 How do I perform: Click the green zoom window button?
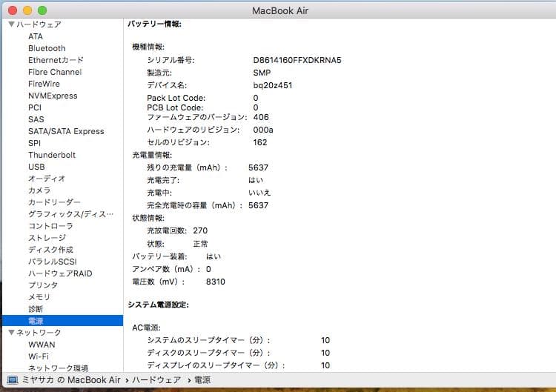tap(42, 10)
